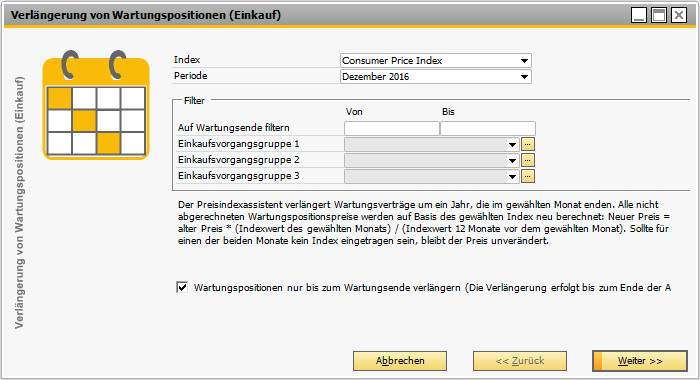Click the Einkaufsvorgangsgruppe 1 label
Viewport: 700px width, 380px height.
[238, 144]
